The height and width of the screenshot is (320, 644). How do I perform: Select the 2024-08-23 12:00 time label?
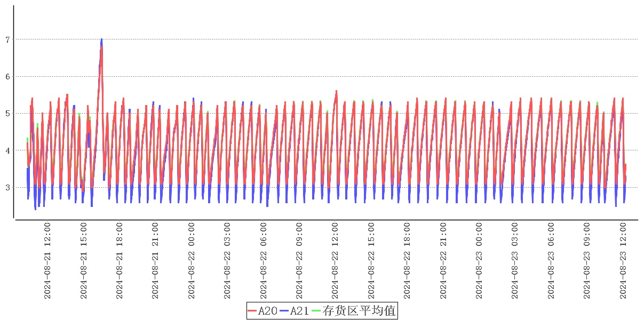(x=624, y=261)
